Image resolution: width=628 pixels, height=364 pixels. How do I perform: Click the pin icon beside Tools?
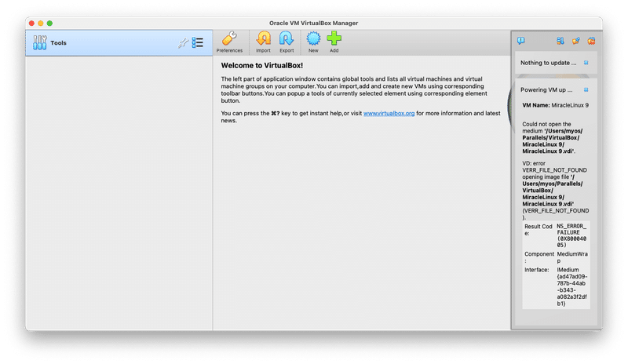(183, 43)
